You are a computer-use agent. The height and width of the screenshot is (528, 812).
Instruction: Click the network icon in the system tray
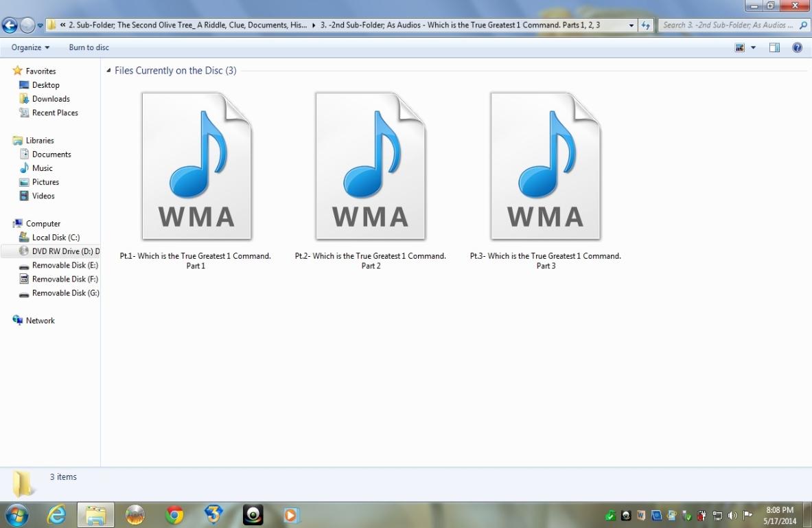717,515
